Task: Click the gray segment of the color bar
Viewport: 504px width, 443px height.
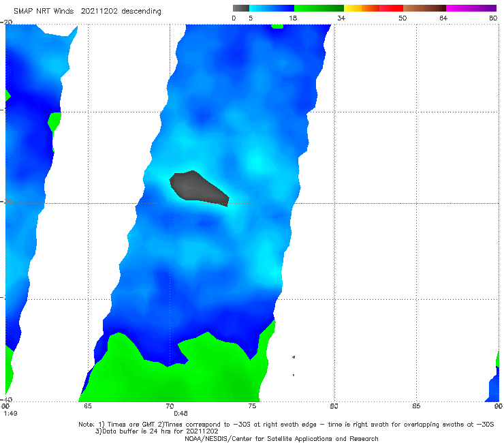Action: tap(240, 8)
